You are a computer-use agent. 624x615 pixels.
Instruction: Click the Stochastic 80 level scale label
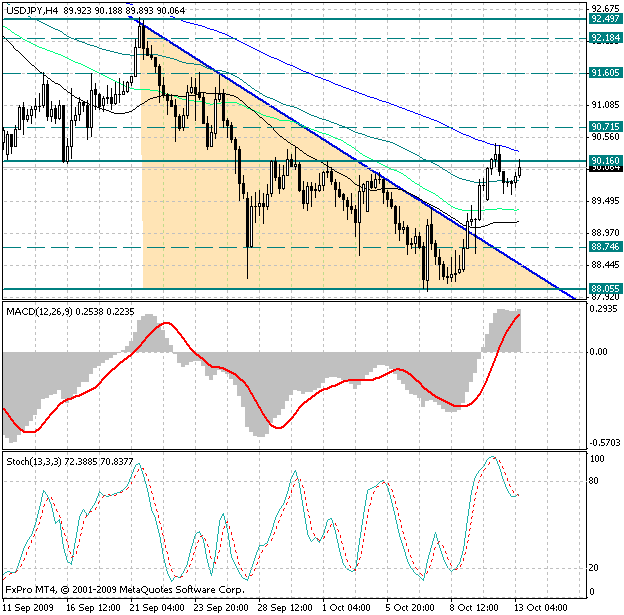(x=593, y=481)
